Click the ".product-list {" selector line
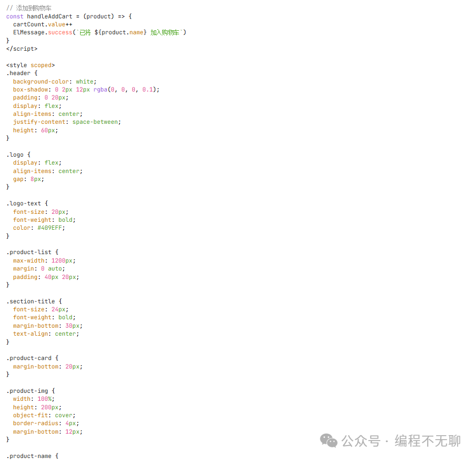 (x=32, y=252)
